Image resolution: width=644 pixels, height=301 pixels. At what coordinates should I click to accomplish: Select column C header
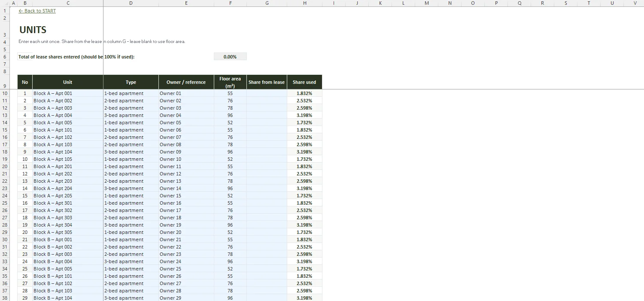(68, 3)
